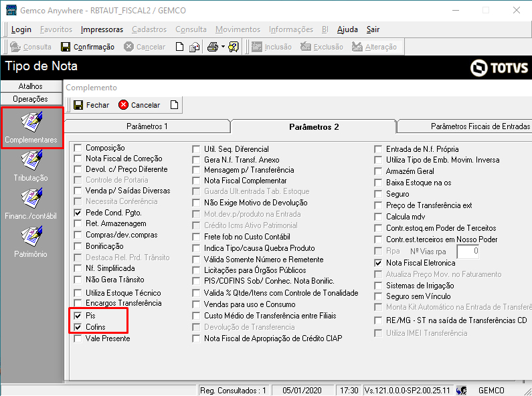Toggle the Pede Cond. Pgto. checkbox
Image resolution: width=532 pixels, height=396 pixels.
point(78,213)
